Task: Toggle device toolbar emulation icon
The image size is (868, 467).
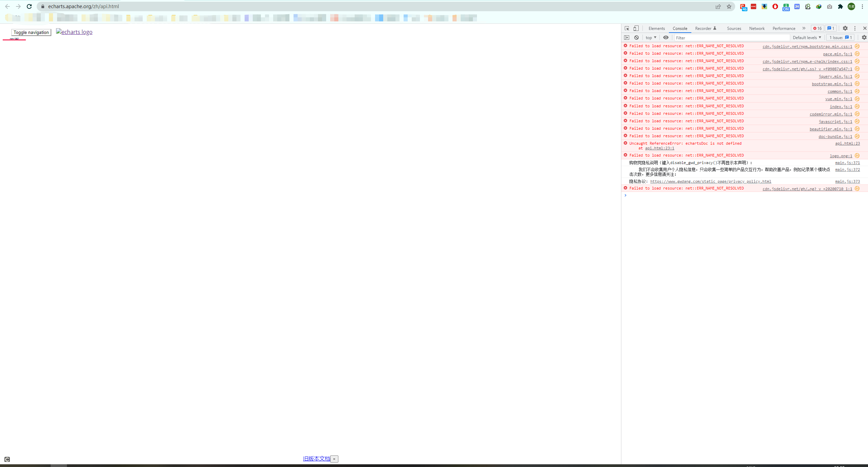Action: pyautogui.click(x=636, y=29)
